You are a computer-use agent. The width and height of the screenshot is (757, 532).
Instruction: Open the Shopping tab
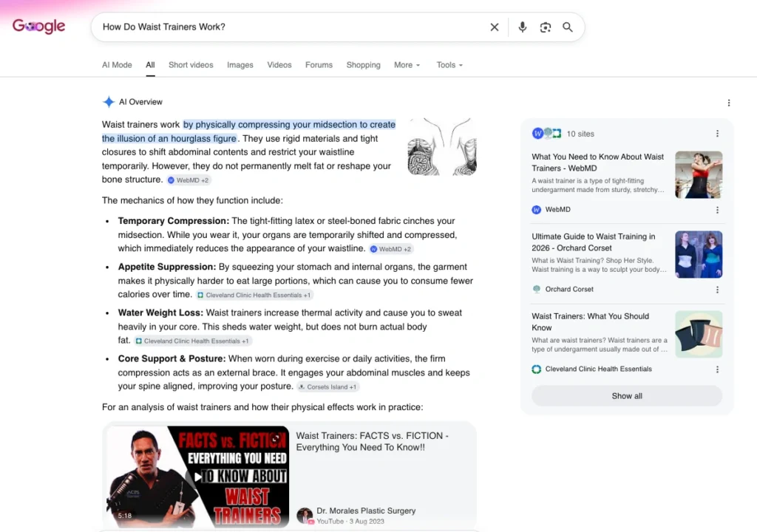(363, 65)
